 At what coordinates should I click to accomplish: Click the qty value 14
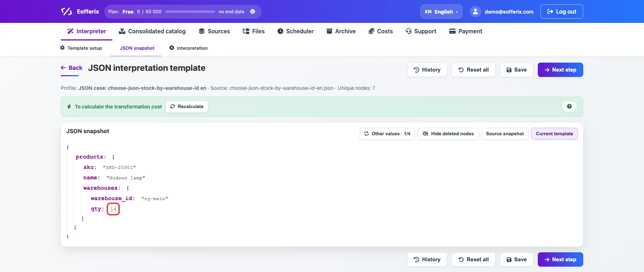(113, 209)
